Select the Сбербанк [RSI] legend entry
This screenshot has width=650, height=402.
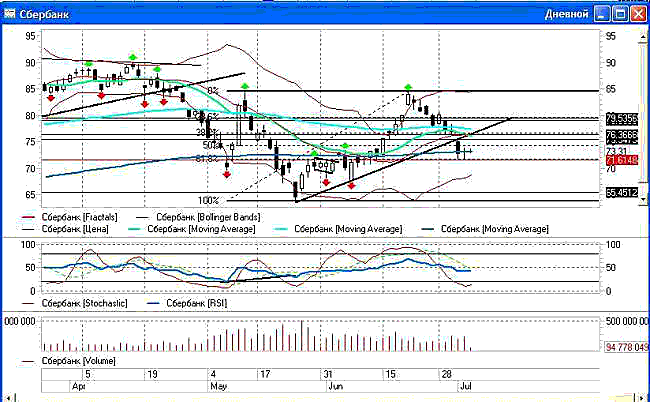click(187, 303)
